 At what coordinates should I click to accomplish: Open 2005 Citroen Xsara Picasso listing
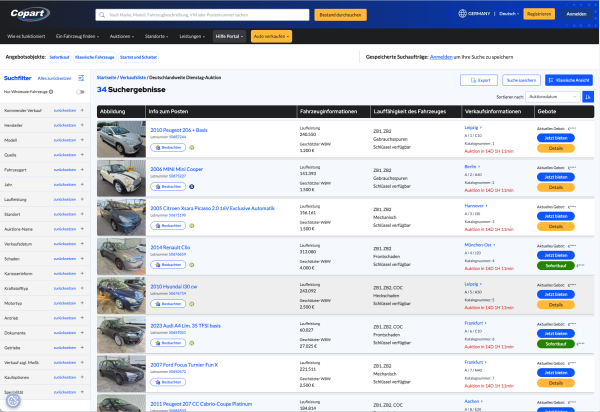[x=212, y=208]
